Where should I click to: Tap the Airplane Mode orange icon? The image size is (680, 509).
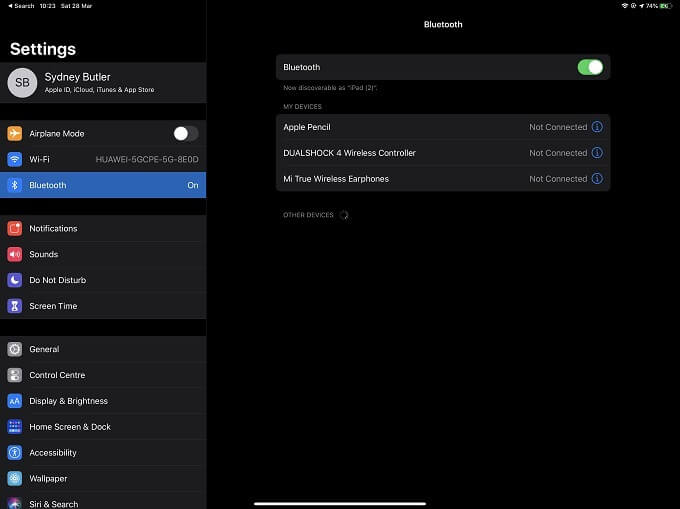(15, 133)
